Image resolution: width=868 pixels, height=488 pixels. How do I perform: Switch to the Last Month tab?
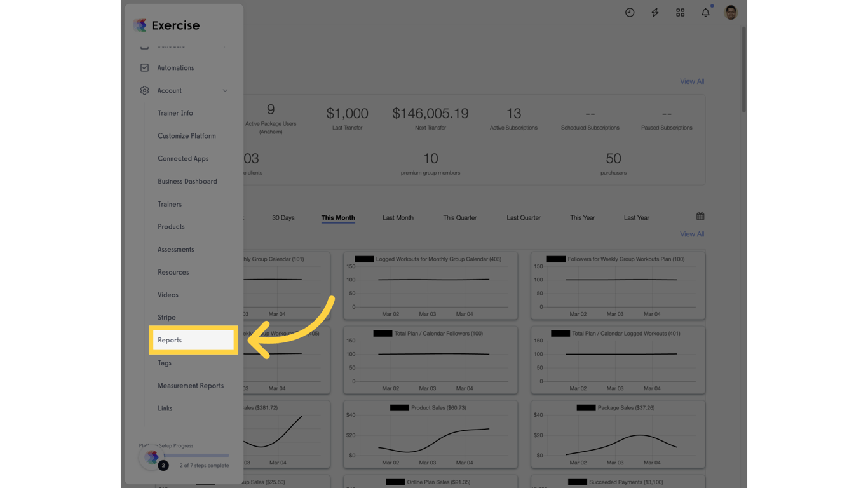[x=398, y=218]
